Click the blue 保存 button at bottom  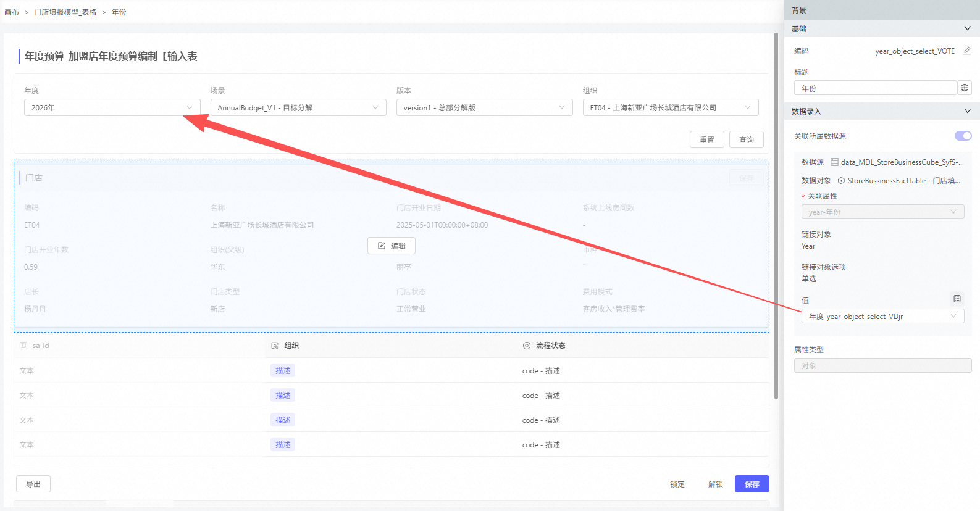tap(752, 484)
